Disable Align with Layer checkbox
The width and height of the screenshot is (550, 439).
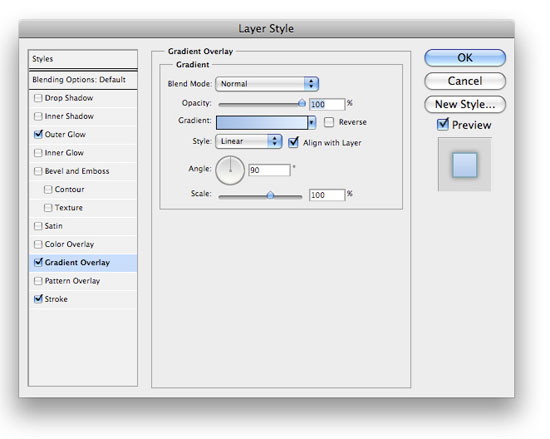293,142
